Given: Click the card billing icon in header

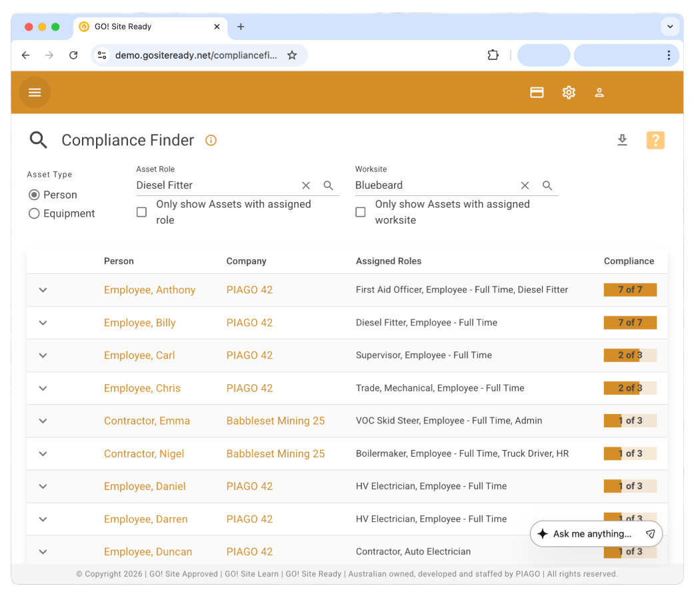Looking at the screenshot, I should [x=537, y=93].
